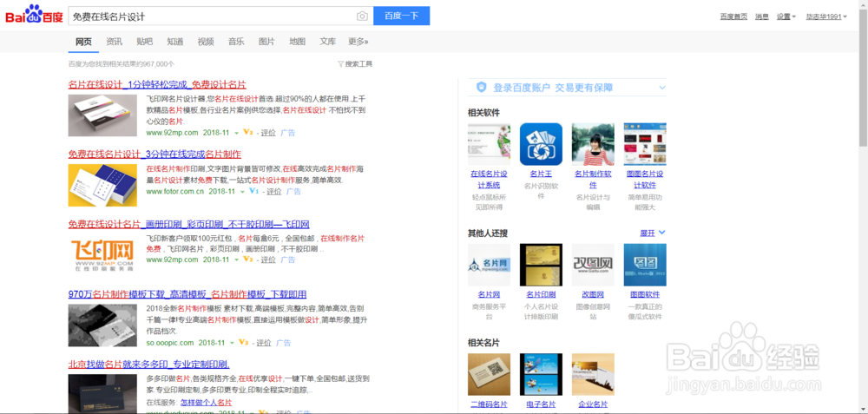Click 评价 link on fotor.com.cn result
The width and height of the screenshot is (868, 414).
click(x=274, y=192)
